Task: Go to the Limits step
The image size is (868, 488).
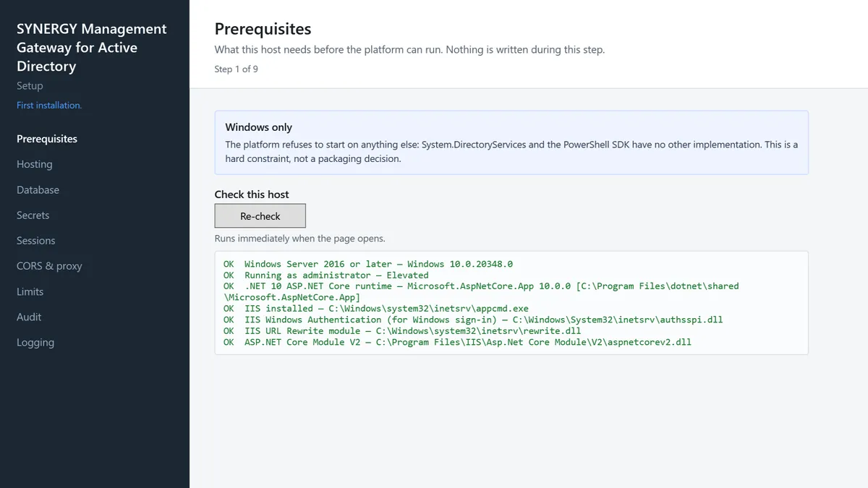Action: click(30, 291)
